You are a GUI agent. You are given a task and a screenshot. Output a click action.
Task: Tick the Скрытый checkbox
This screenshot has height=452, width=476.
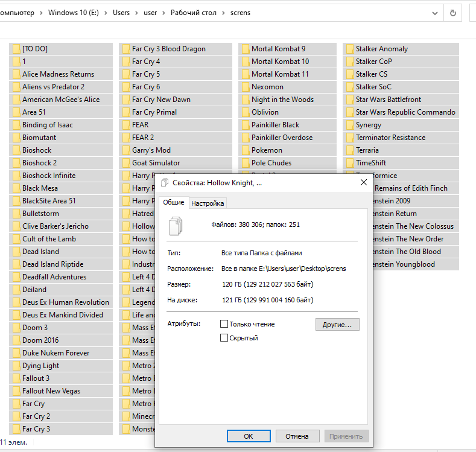pyautogui.click(x=224, y=337)
